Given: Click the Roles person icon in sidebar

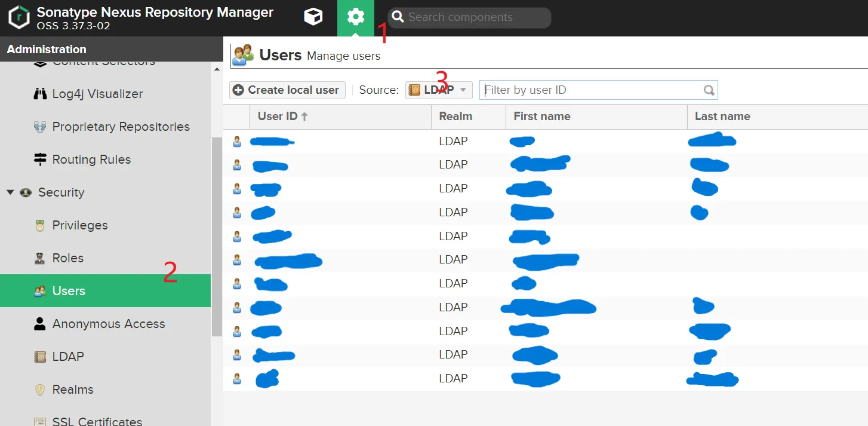Looking at the screenshot, I should (x=40, y=258).
